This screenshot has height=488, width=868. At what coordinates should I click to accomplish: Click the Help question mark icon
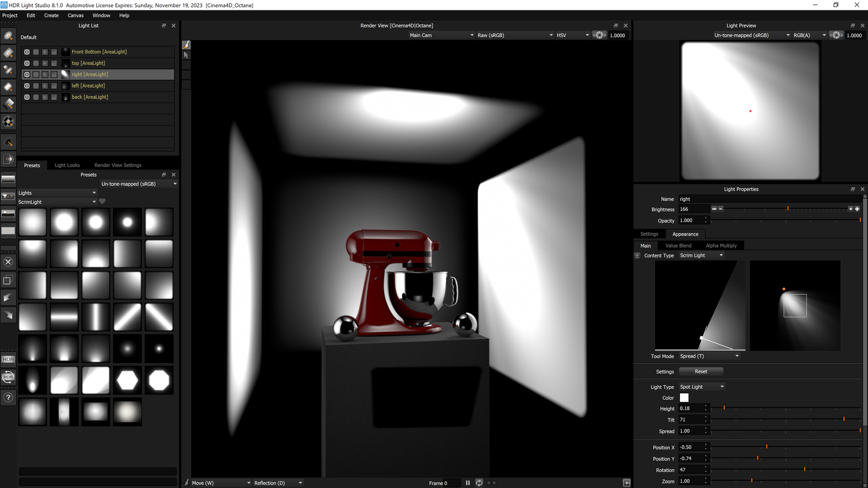pos(8,398)
